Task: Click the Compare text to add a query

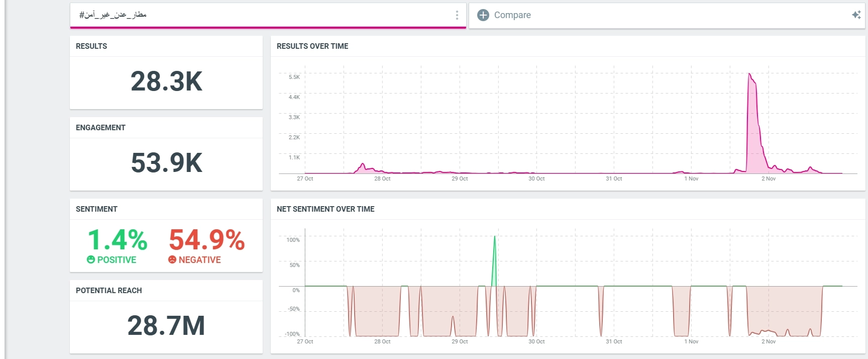Action: coord(512,15)
